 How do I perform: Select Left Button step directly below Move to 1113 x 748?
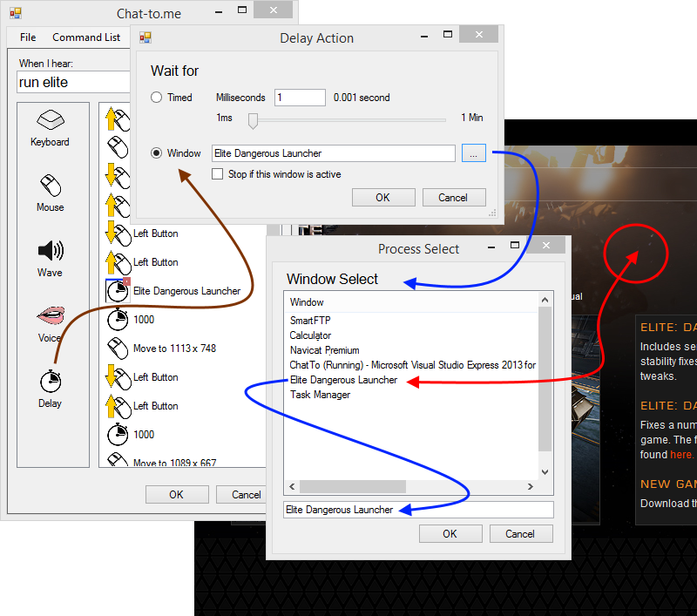click(x=156, y=377)
